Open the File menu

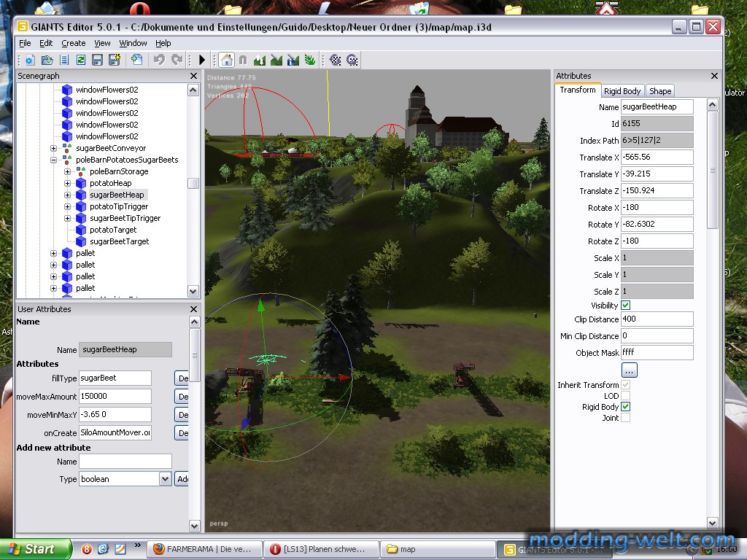pos(25,43)
